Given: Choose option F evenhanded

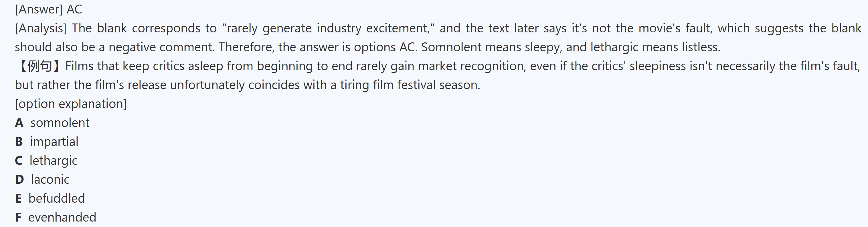Looking at the screenshot, I should 62,217.
